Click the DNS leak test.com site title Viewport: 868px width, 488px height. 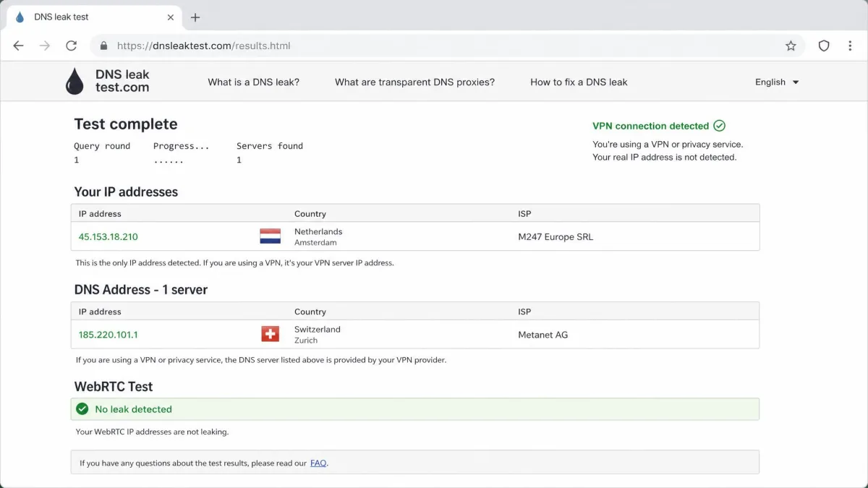[122, 81]
